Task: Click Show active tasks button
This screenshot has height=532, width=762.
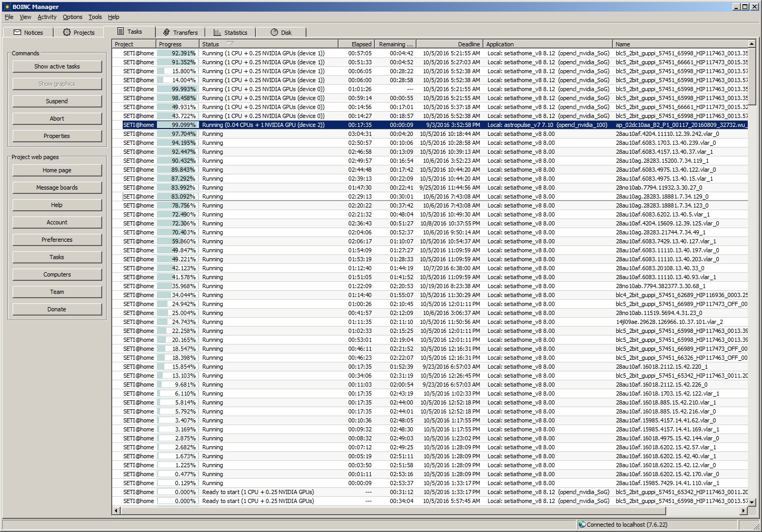Action: (57, 66)
